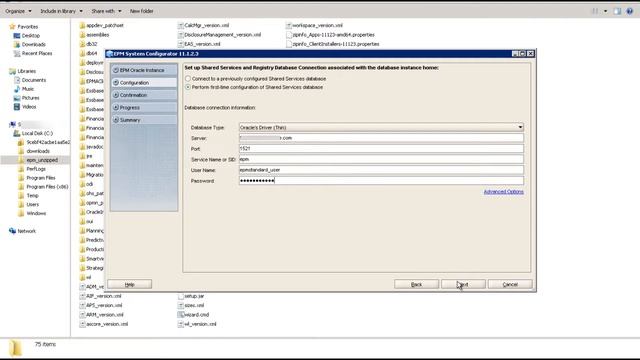Open Network in navigation pane
Image resolution: width=640 pixels, height=360 pixels.
point(22,231)
